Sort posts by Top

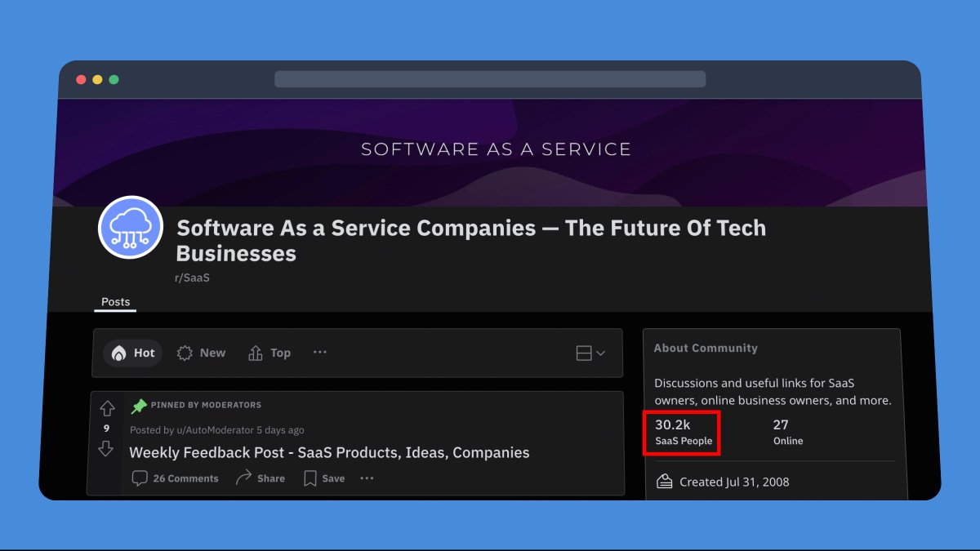269,353
